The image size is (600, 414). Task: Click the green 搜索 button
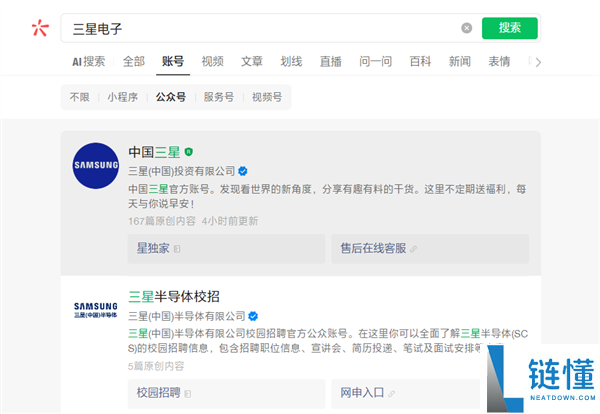tap(510, 28)
